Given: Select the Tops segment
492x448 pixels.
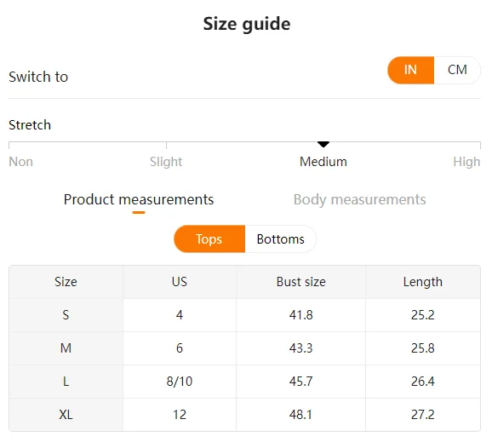Looking at the screenshot, I should pos(209,239).
